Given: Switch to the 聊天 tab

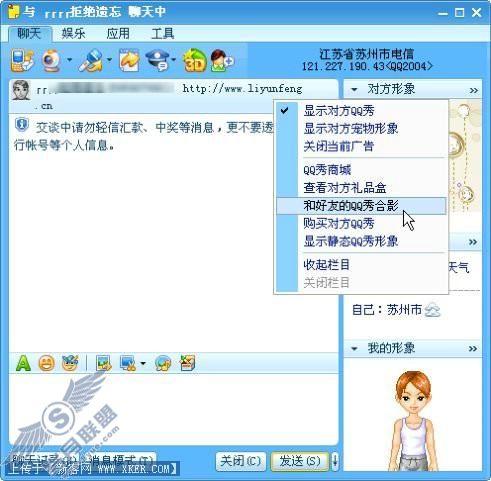Looking at the screenshot, I should tap(29, 34).
